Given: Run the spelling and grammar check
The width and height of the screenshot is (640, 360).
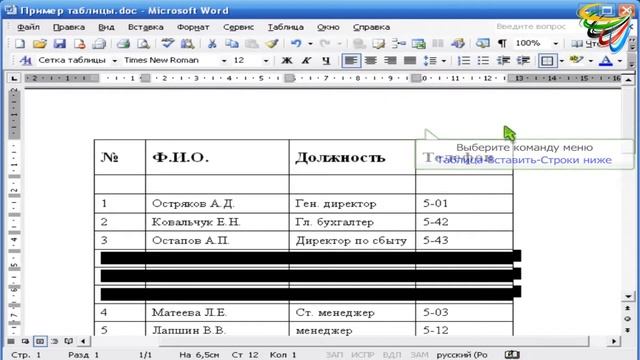Looking at the screenshot, I should (168, 43).
